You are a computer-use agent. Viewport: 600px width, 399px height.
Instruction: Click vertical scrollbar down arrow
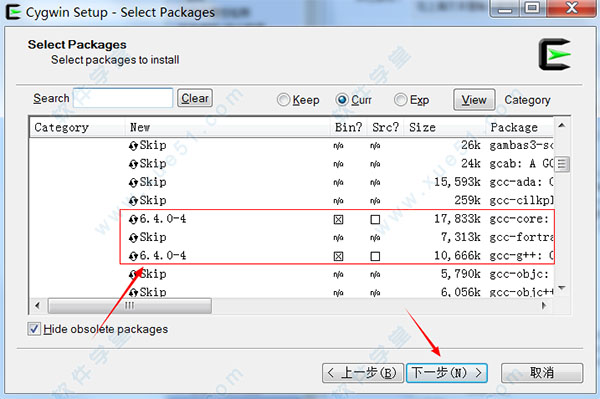[562, 288]
